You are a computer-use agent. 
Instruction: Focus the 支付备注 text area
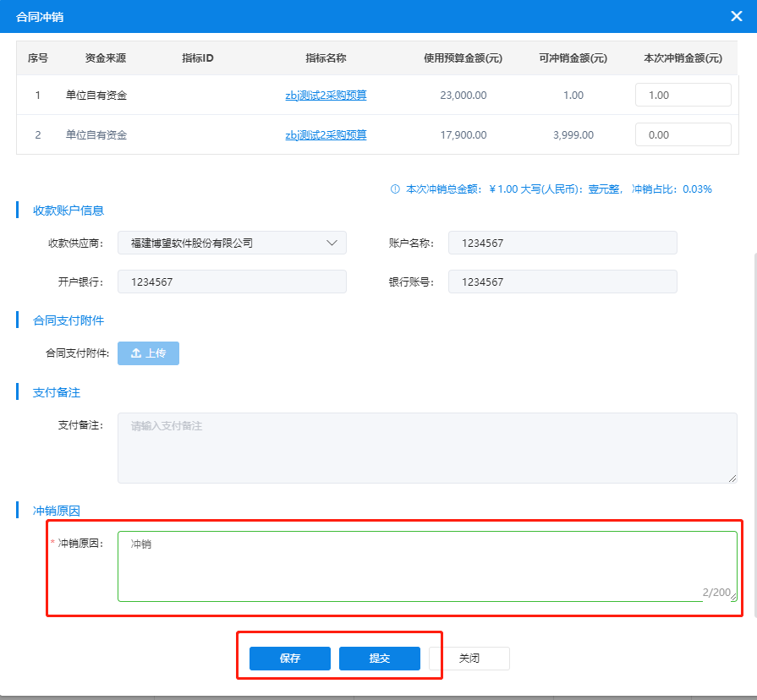click(427, 448)
